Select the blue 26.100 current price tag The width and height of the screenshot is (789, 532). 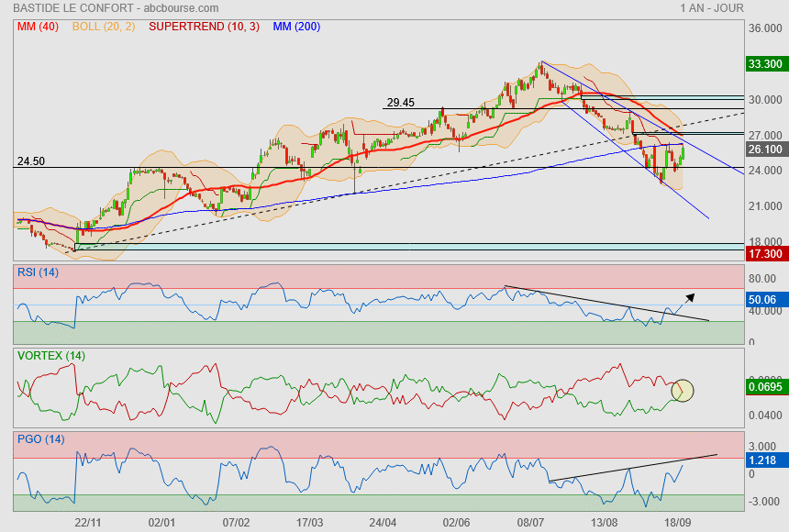point(765,149)
